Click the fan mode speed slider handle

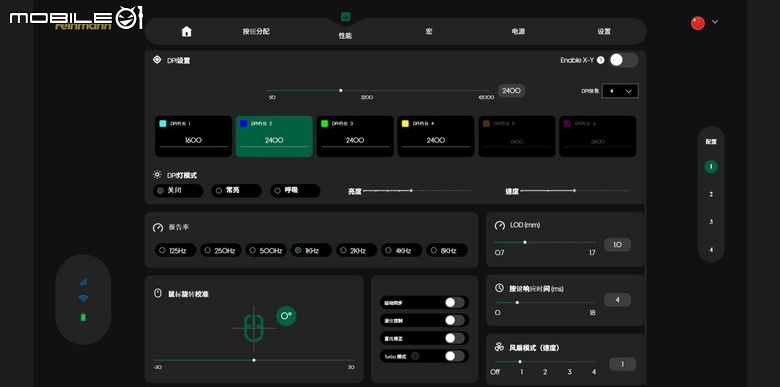[x=520, y=362]
